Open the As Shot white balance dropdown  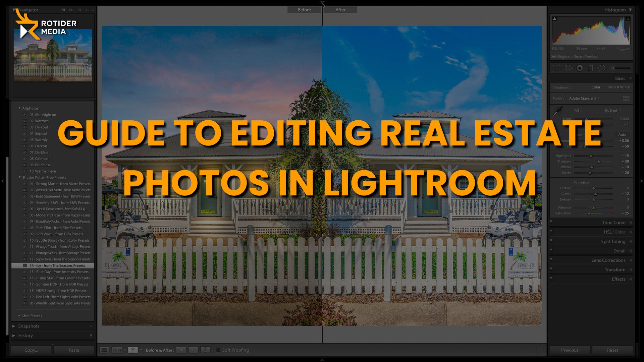pyautogui.click(x=613, y=110)
